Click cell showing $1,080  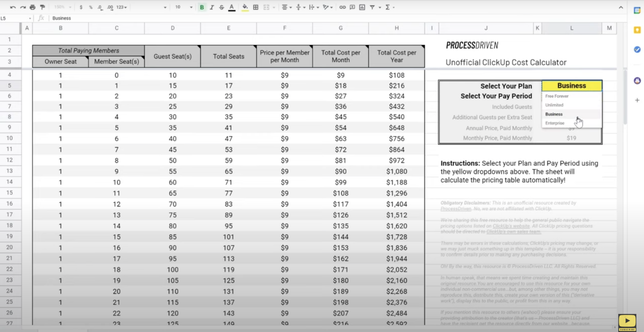point(397,171)
